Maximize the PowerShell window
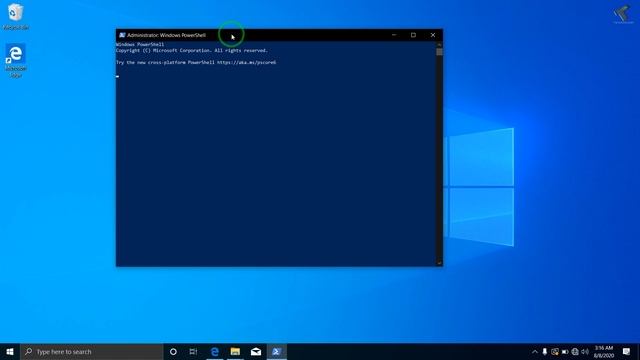This screenshot has width=640, height=360. tap(413, 35)
